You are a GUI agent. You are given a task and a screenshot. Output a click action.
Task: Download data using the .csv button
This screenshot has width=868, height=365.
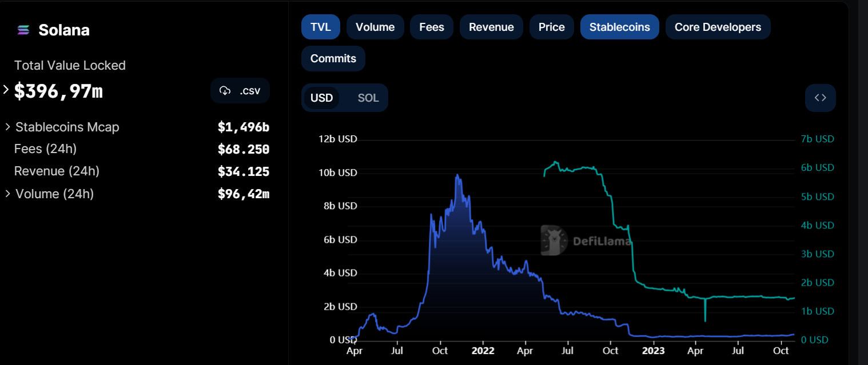(x=240, y=90)
